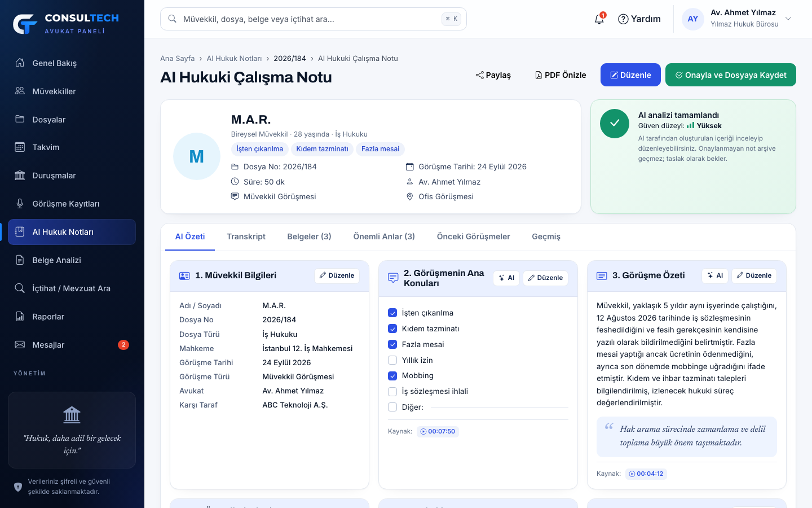Click the blue Düzenle button in header
This screenshot has height=508, width=812.
630,75
